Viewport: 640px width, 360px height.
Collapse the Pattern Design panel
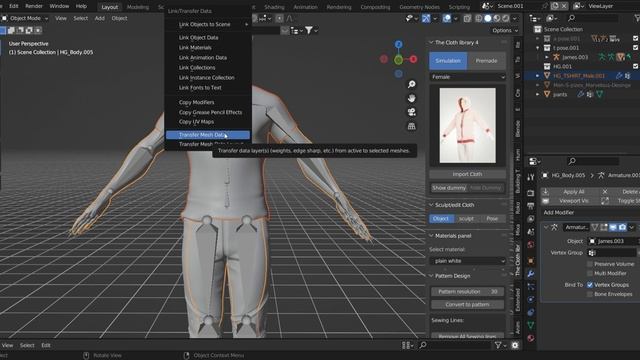click(x=431, y=276)
